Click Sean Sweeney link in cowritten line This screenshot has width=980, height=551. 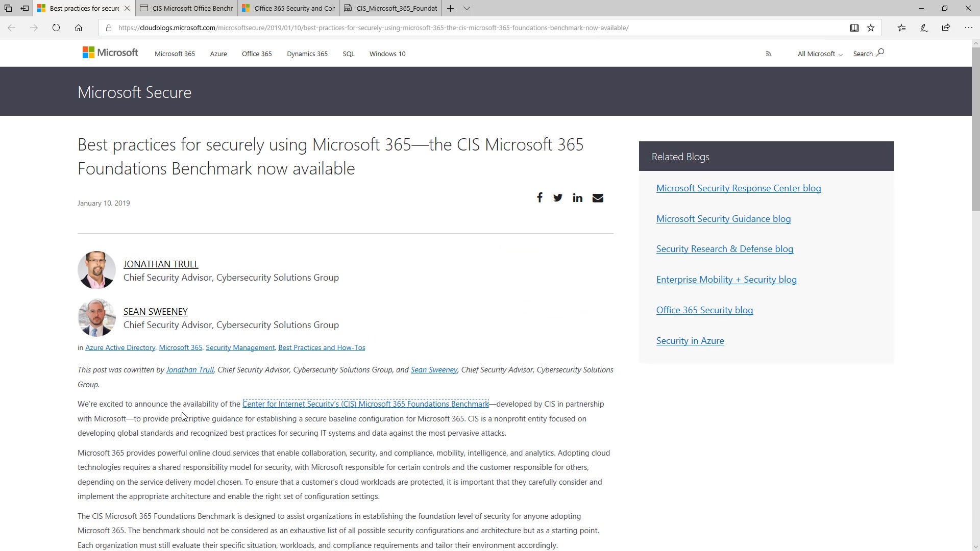(434, 370)
